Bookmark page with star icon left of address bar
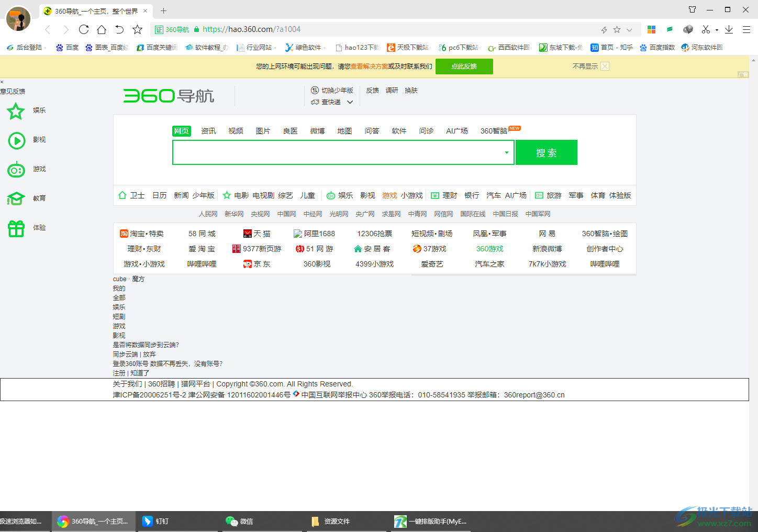The height and width of the screenshot is (532, 758). click(137, 29)
